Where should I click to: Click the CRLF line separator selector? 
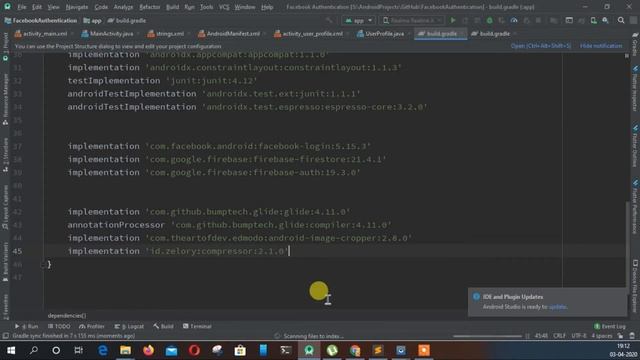point(559,336)
